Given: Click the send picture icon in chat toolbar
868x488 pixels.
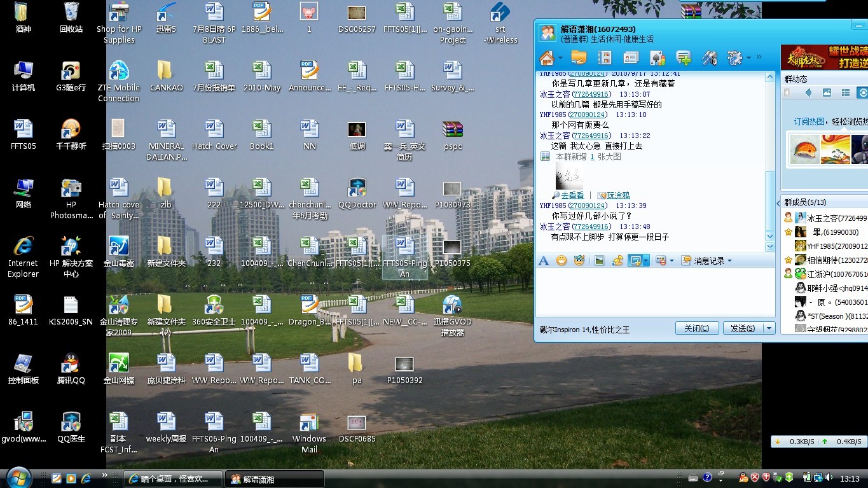Looking at the screenshot, I should click(599, 260).
